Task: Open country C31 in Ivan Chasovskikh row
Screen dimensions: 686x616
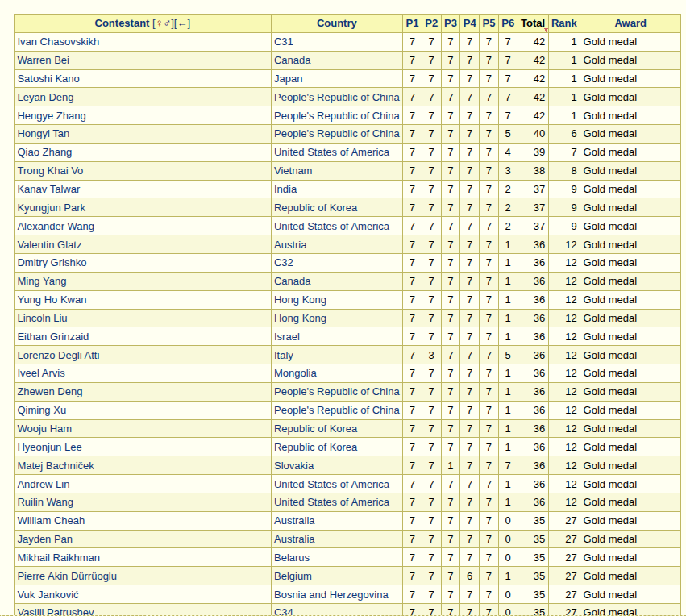Action: tap(284, 42)
